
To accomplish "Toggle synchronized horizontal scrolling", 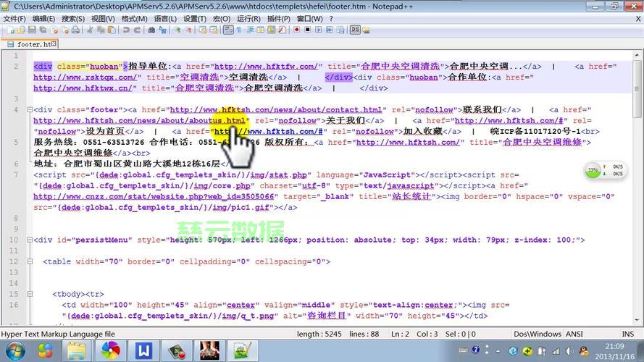I will click(x=214, y=30).
